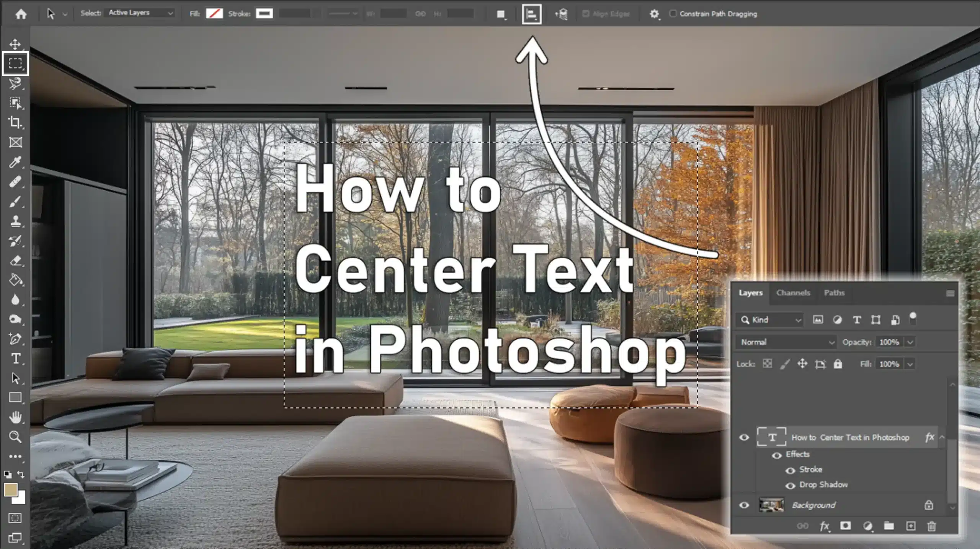Image resolution: width=980 pixels, height=549 pixels.
Task: Select the Type tool in toolbar
Action: pyautogui.click(x=15, y=358)
